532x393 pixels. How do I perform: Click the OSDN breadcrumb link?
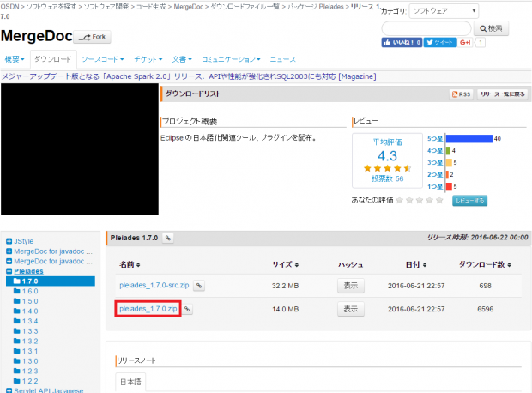click(9, 7)
